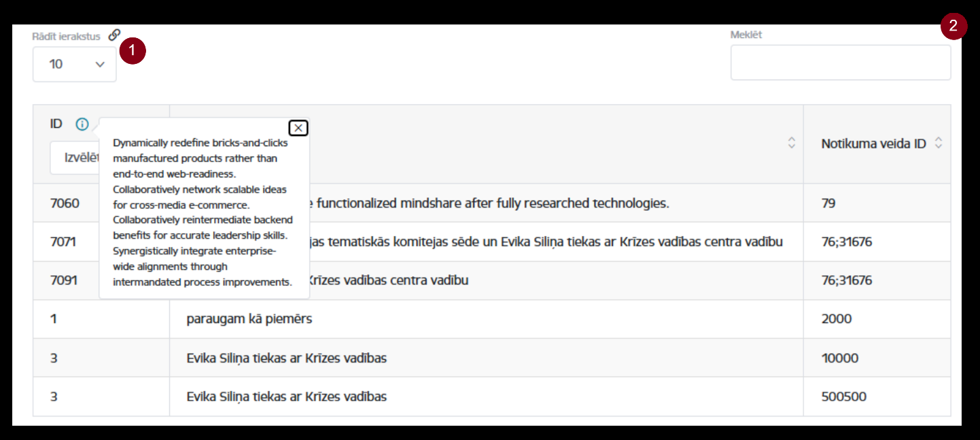Image resolution: width=980 pixels, height=440 pixels.
Task: Click the link icon beside Rādīt ierakstus
Action: click(x=115, y=35)
